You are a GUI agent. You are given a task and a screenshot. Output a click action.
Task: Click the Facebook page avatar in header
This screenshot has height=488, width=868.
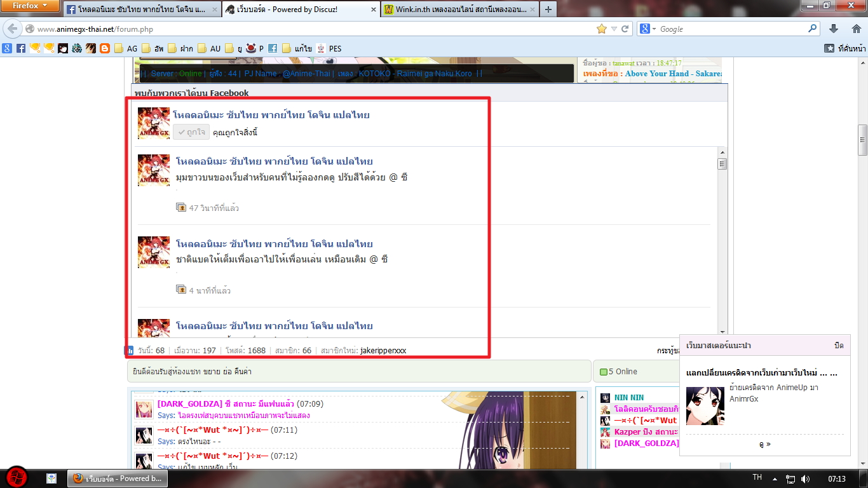pos(154,123)
